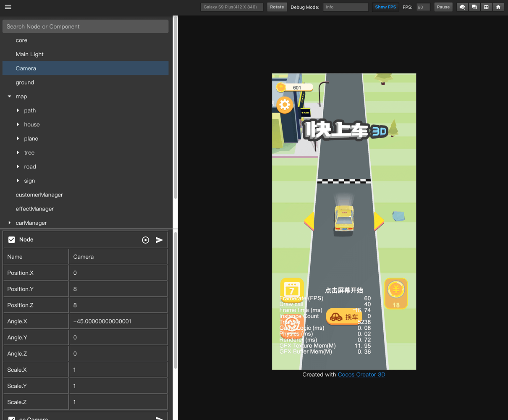508x420 pixels.
Task: Toggle the Show FPS button
Action: click(385, 7)
